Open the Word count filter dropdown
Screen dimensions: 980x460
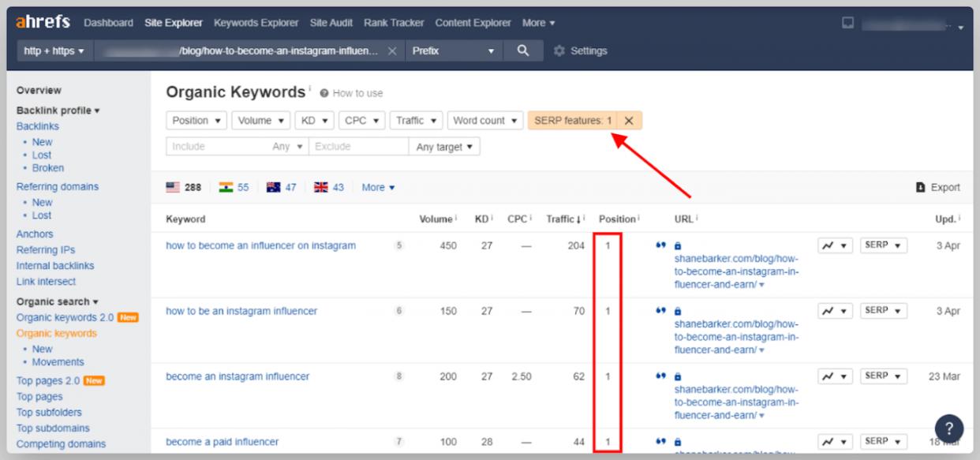click(x=486, y=121)
